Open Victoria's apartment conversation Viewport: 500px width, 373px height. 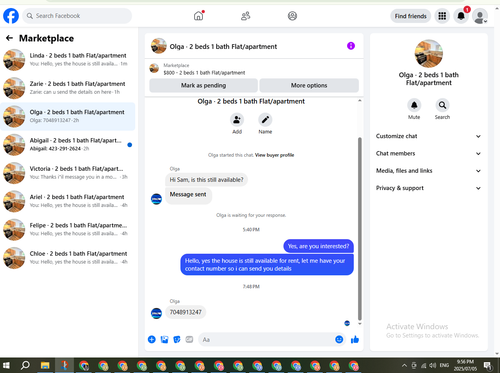click(68, 173)
